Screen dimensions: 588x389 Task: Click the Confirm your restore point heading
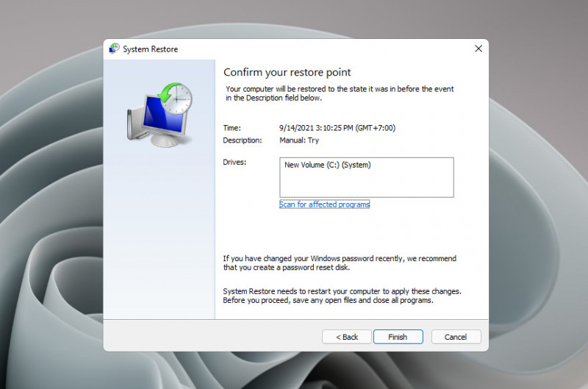point(287,72)
